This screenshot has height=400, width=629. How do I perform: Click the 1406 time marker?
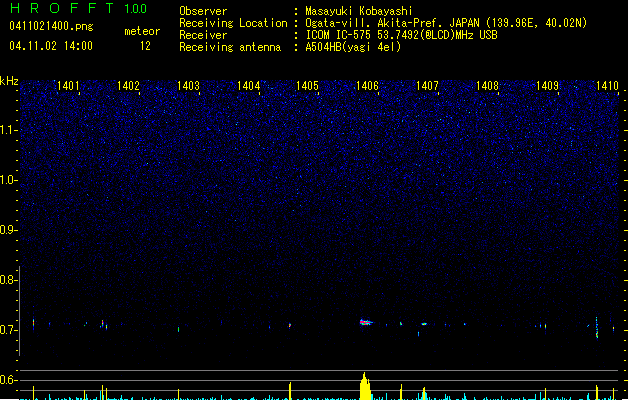click(x=367, y=86)
